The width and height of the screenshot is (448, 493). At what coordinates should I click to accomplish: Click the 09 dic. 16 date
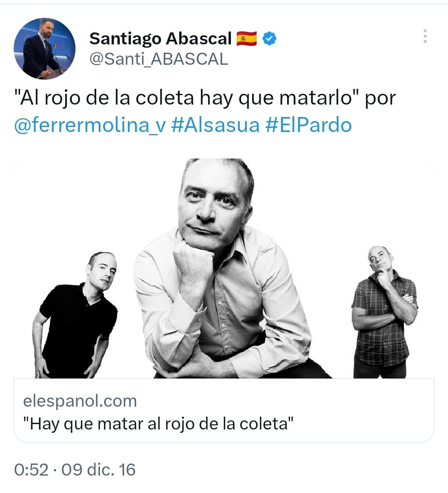98,470
